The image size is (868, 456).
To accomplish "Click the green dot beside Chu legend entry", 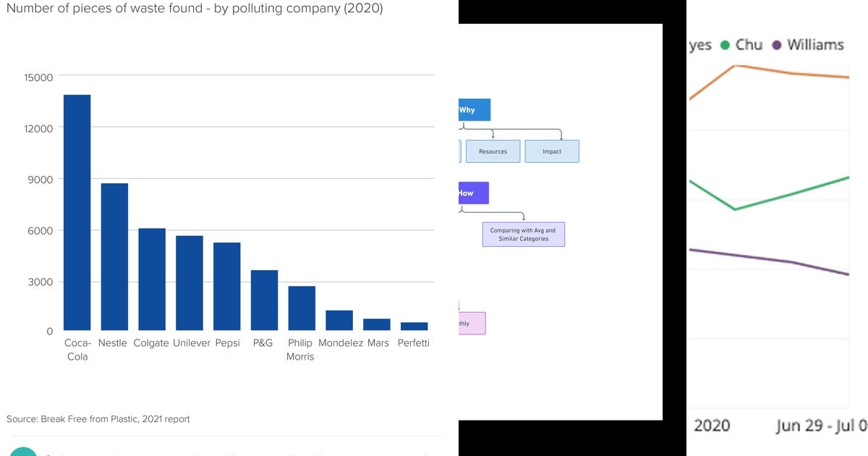I will click(723, 45).
